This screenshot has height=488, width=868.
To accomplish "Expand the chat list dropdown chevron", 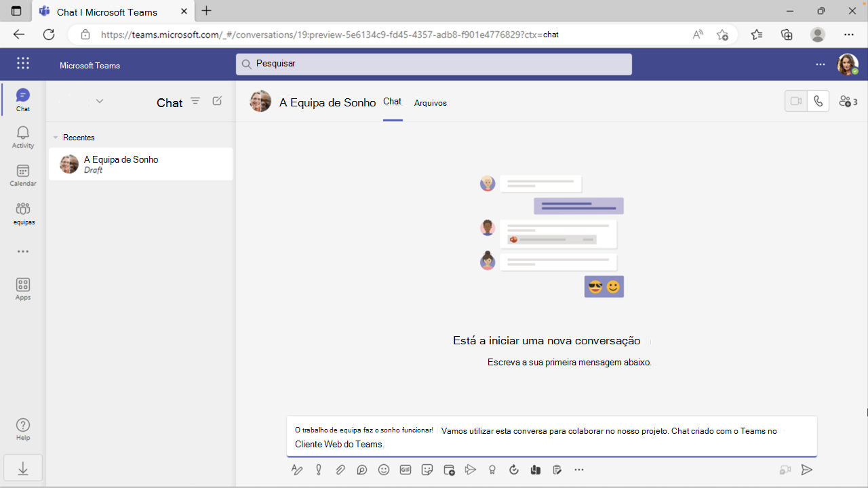I will (100, 101).
